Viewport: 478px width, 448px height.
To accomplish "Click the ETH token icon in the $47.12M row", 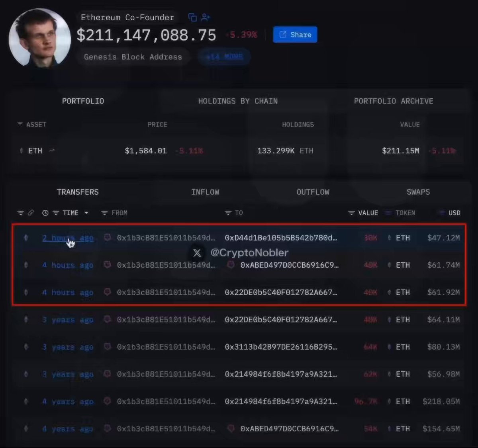I will [390, 238].
